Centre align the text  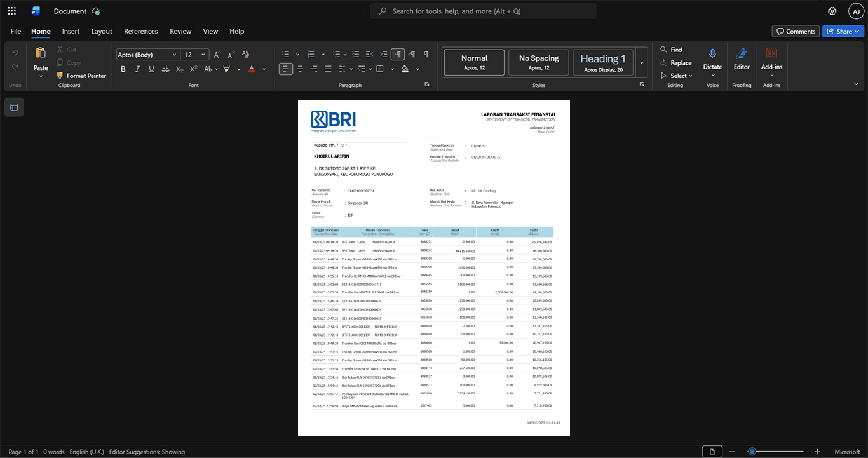coord(300,69)
